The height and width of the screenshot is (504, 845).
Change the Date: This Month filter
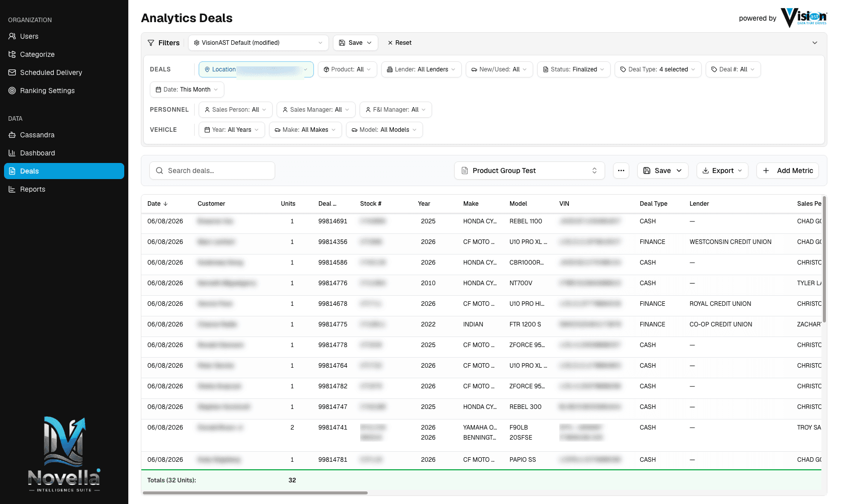click(x=187, y=90)
